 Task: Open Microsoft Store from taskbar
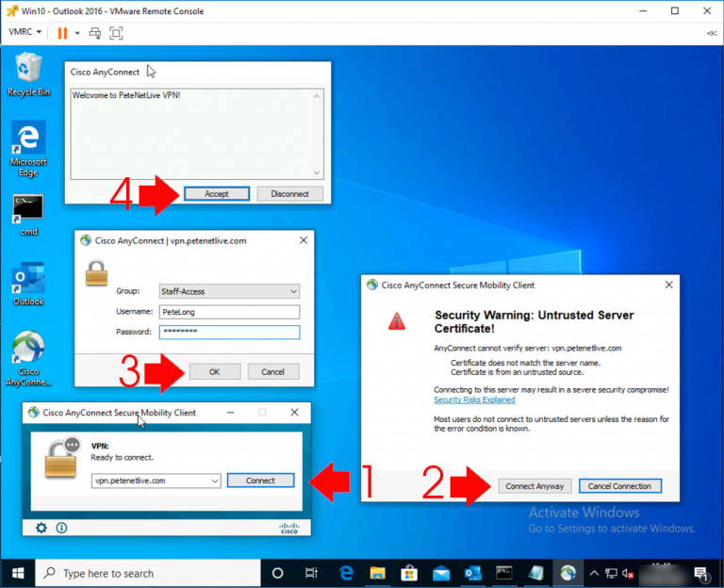[409, 573]
